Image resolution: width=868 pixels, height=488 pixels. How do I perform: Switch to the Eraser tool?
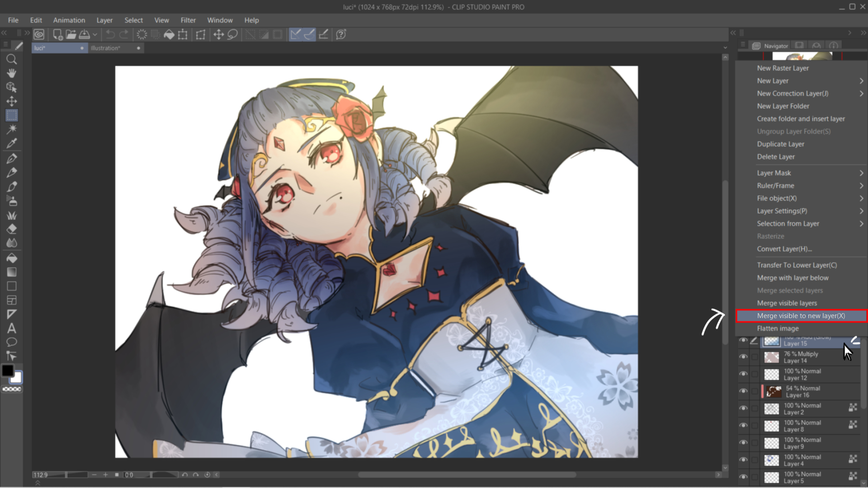12,229
